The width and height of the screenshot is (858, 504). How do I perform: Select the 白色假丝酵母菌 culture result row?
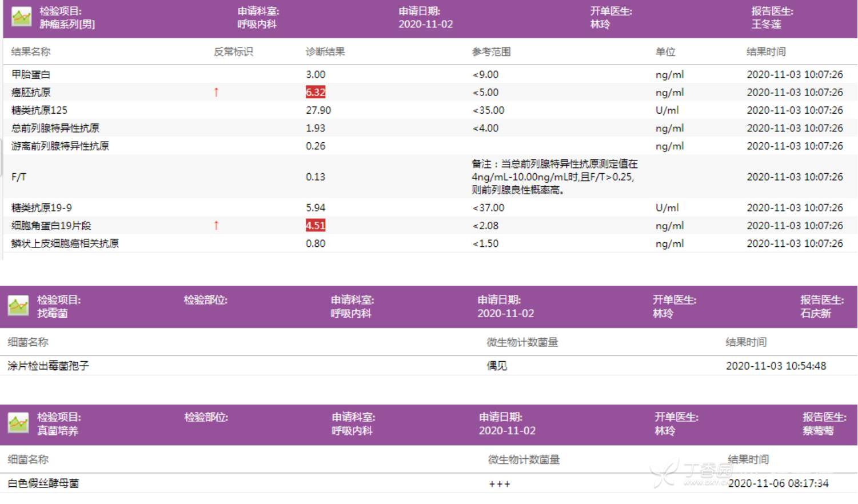43,483
